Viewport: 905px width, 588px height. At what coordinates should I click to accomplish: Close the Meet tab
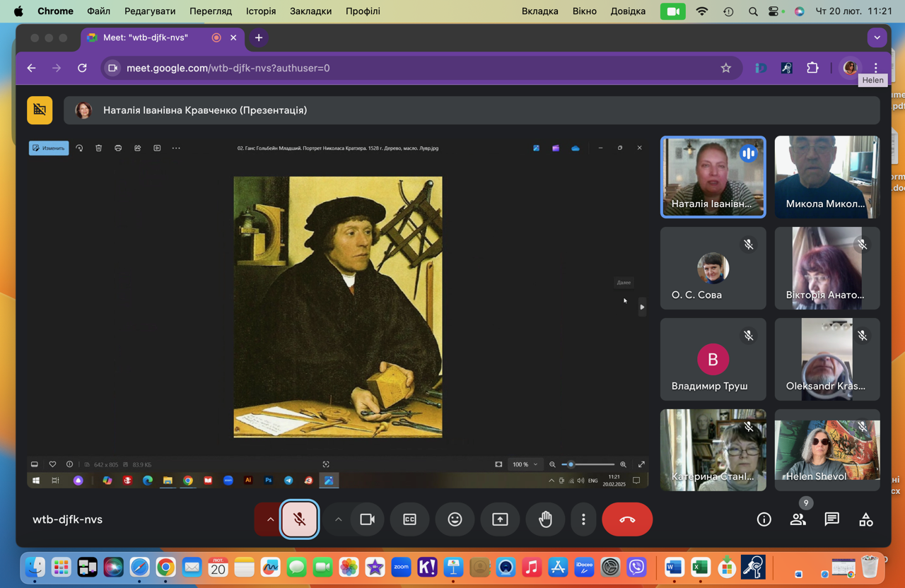(x=233, y=37)
